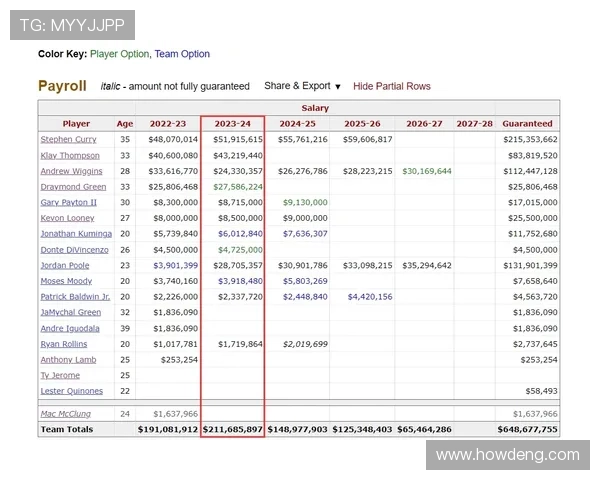Select the Andrew Wiggins link

tap(70, 171)
